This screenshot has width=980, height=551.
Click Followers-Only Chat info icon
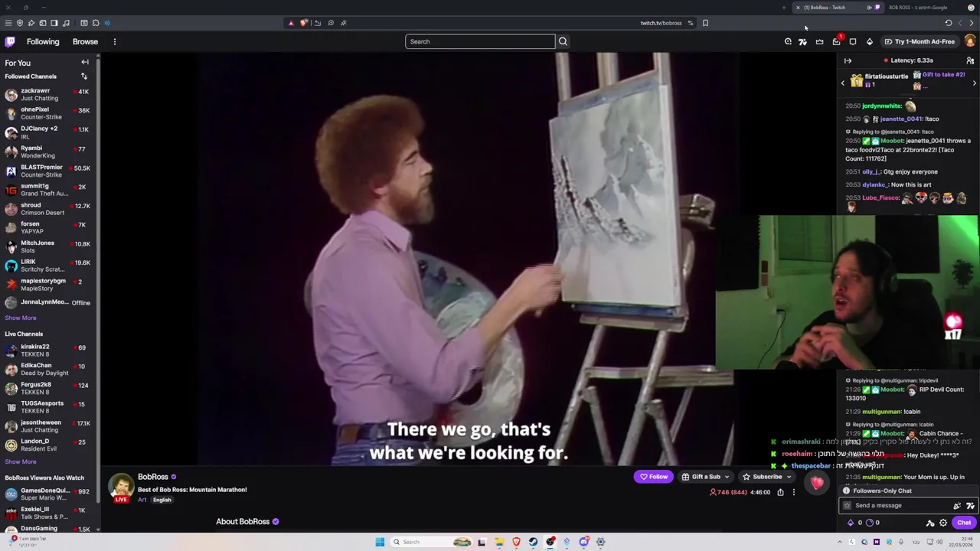tap(847, 491)
